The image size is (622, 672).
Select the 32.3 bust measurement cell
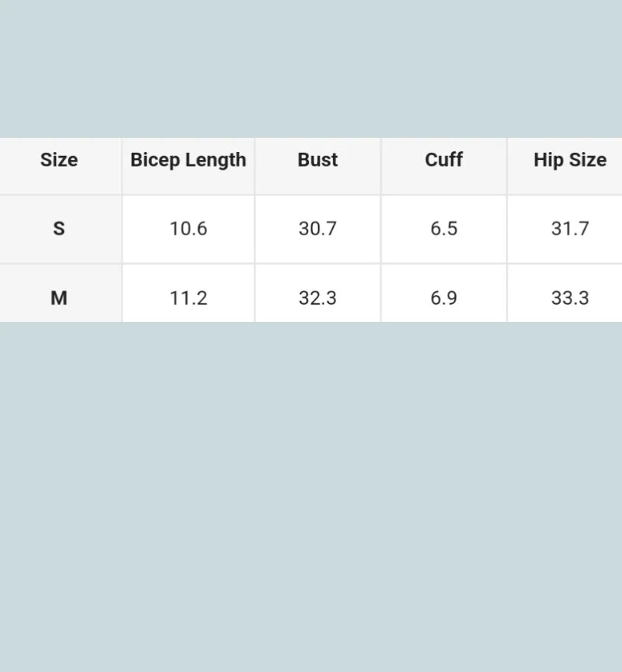(317, 298)
